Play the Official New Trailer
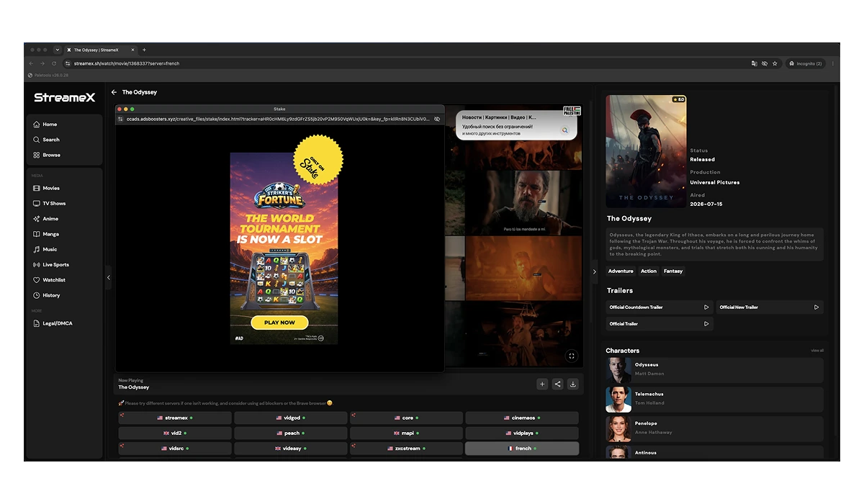The width and height of the screenshot is (864, 504). (770, 307)
